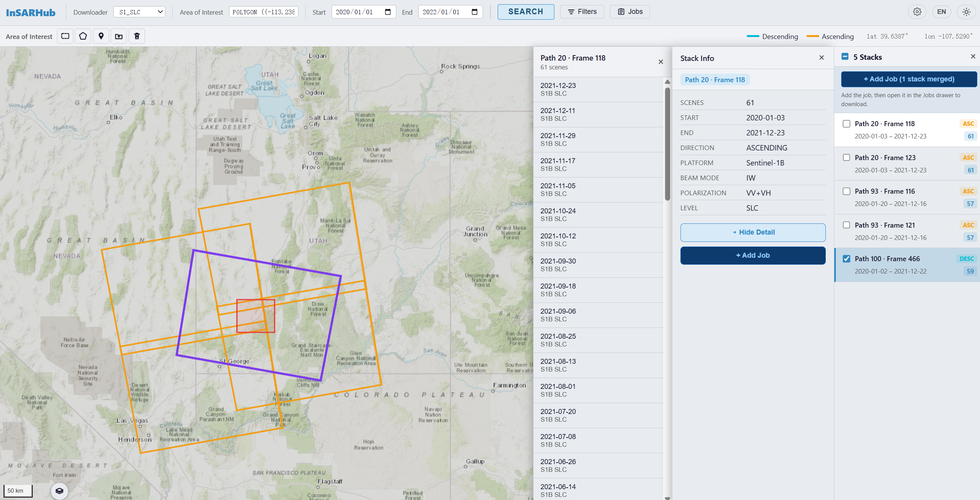980x500 pixels.
Task: Close the 5 Stacks panel
Action: pyautogui.click(x=973, y=56)
